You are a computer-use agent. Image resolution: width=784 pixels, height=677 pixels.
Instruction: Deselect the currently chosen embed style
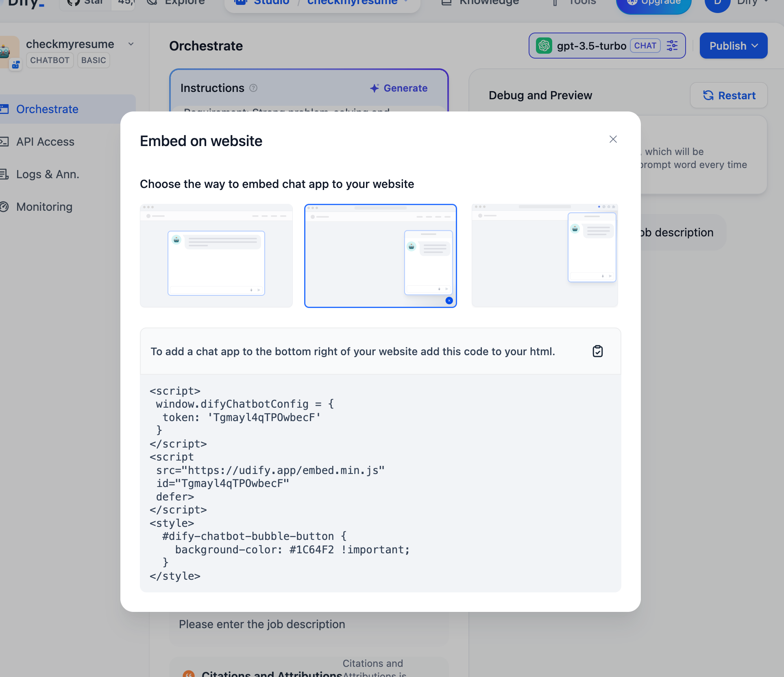click(x=449, y=301)
